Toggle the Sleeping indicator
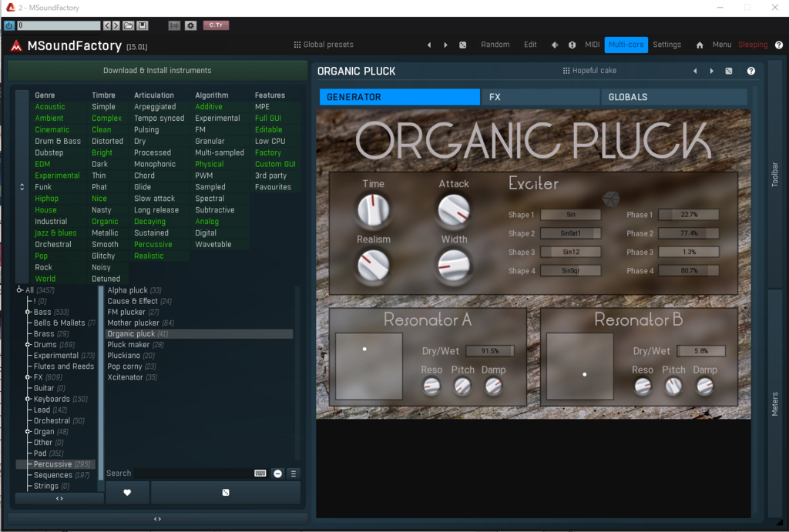Image resolution: width=789 pixels, height=532 pixels. 753,45
